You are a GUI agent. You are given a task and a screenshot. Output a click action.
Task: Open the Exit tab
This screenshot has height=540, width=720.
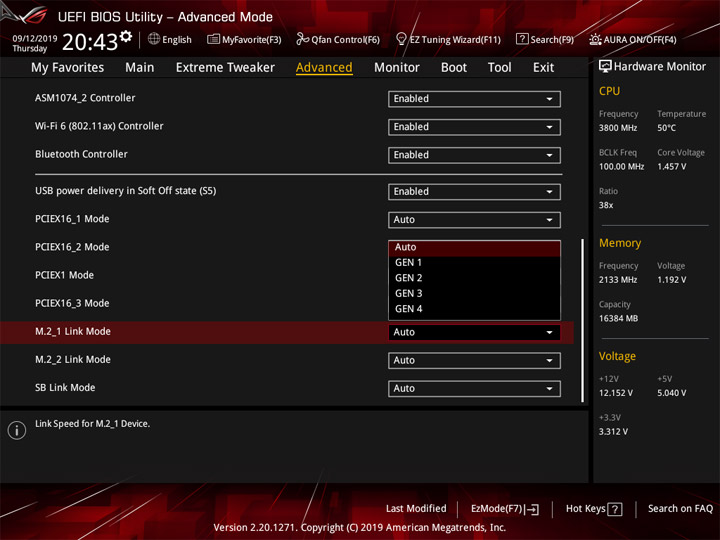[543, 68]
